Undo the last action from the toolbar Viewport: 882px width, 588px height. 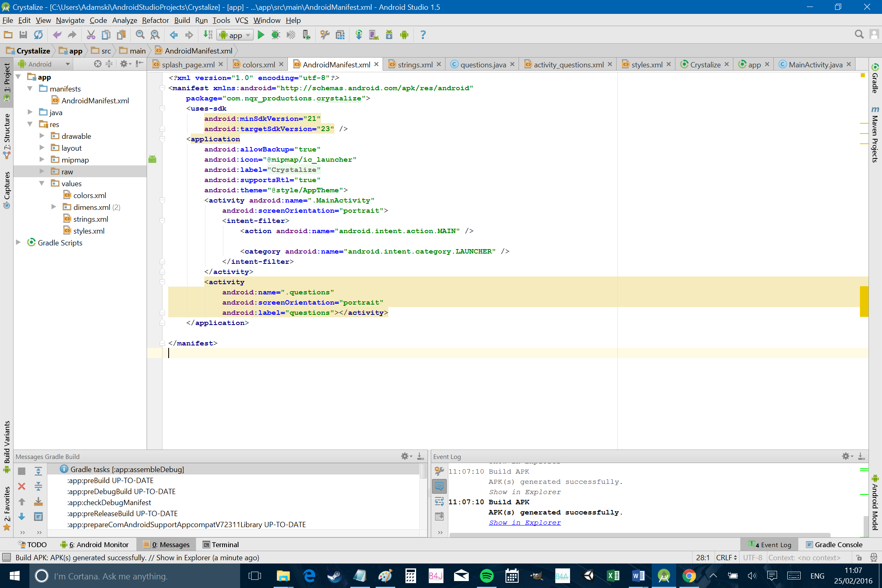coord(57,35)
